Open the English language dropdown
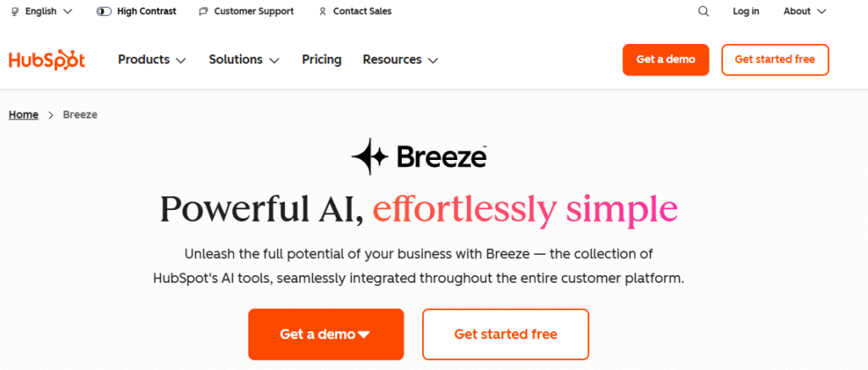The width and height of the screenshot is (868, 370). tap(47, 12)
